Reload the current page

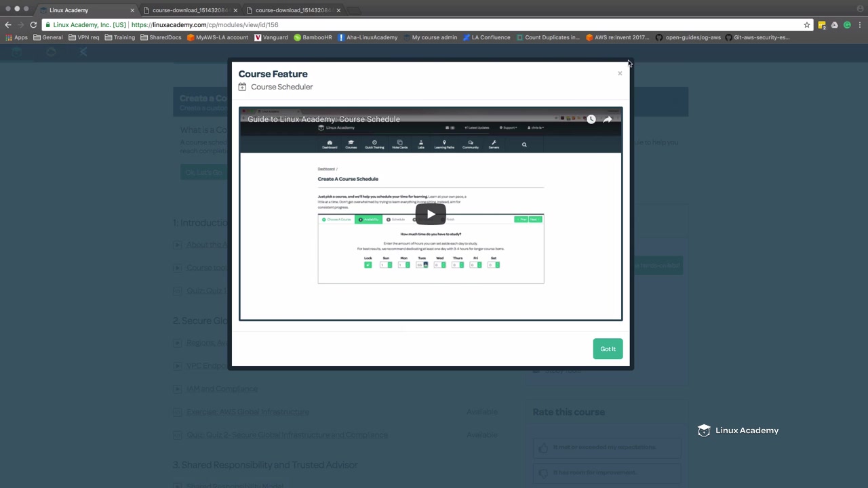point(33,24)
